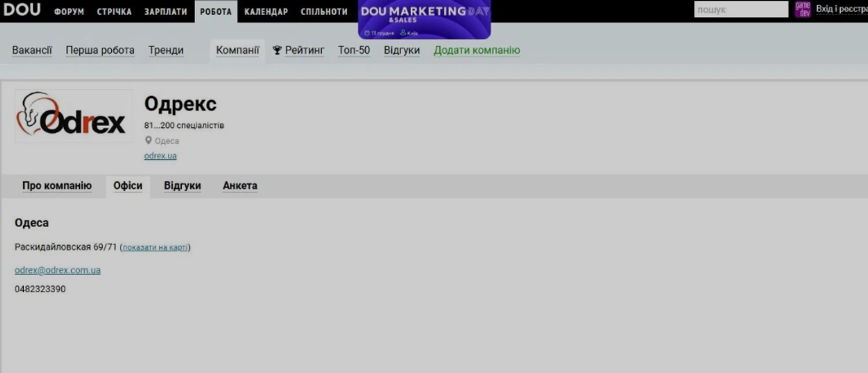Open the DOU Marketing Day banner
This screenshot has width=868, height=373.
click(424, 19)
